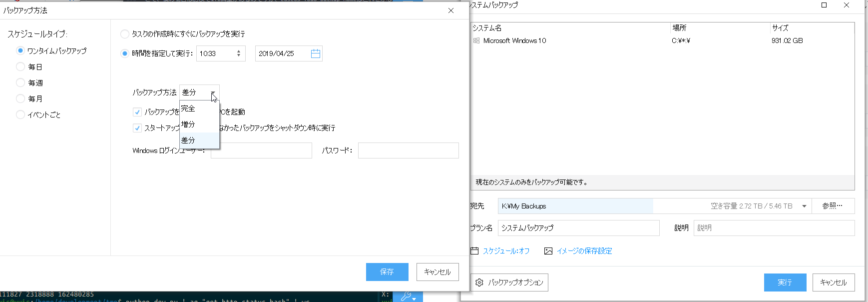
Task: Click the Windows icon beside Microsoft Windows 10
Action: pyautogui.click(x=476, y=40)
